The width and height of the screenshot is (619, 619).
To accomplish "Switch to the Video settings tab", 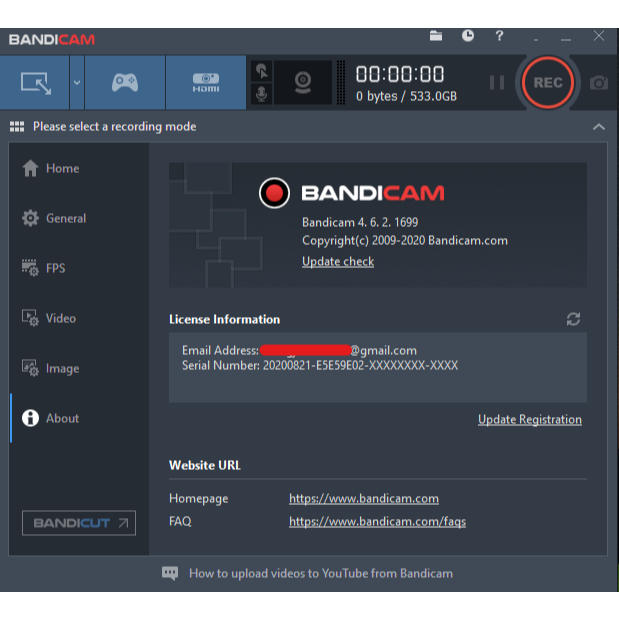I will coord(60,318).
